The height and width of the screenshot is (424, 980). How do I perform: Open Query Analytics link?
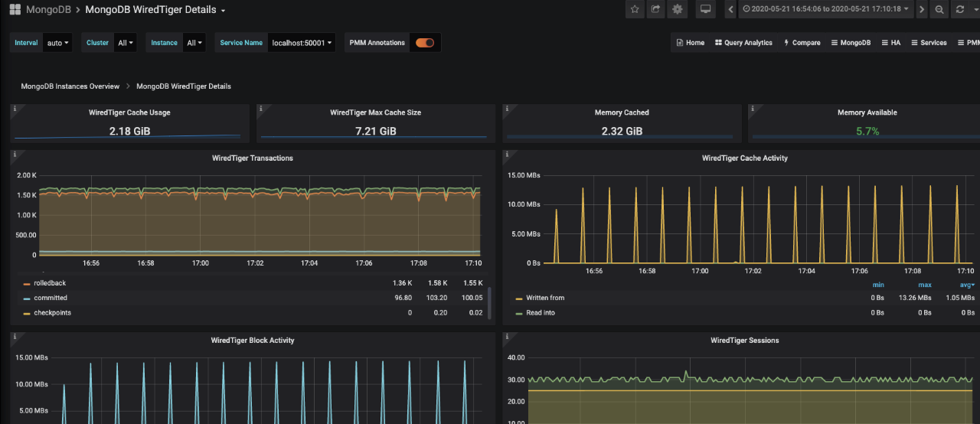(743, 43)
